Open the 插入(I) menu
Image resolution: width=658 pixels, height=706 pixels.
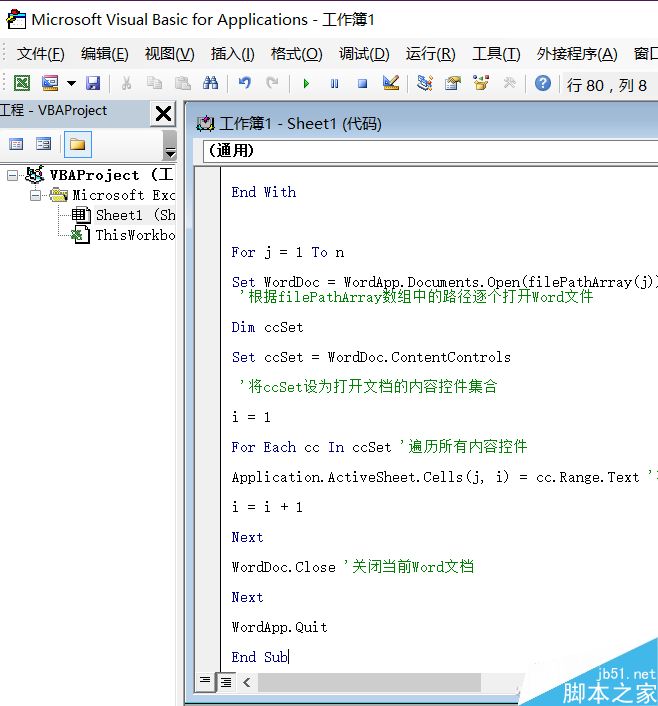pos(232,54)
